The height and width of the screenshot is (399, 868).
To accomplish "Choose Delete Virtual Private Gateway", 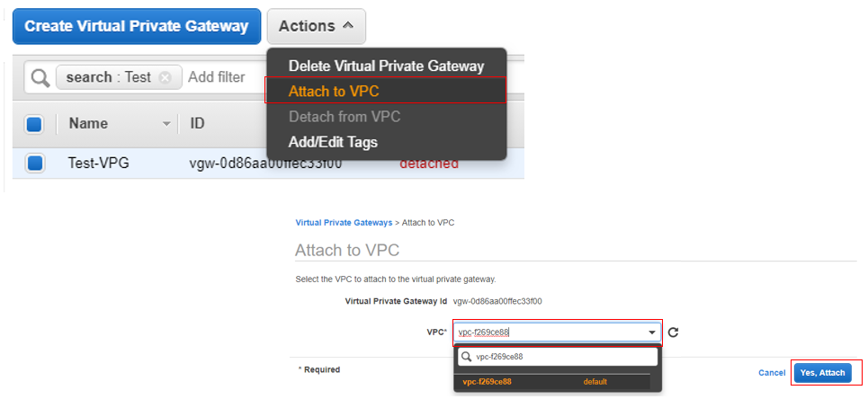I will (386, 66).
